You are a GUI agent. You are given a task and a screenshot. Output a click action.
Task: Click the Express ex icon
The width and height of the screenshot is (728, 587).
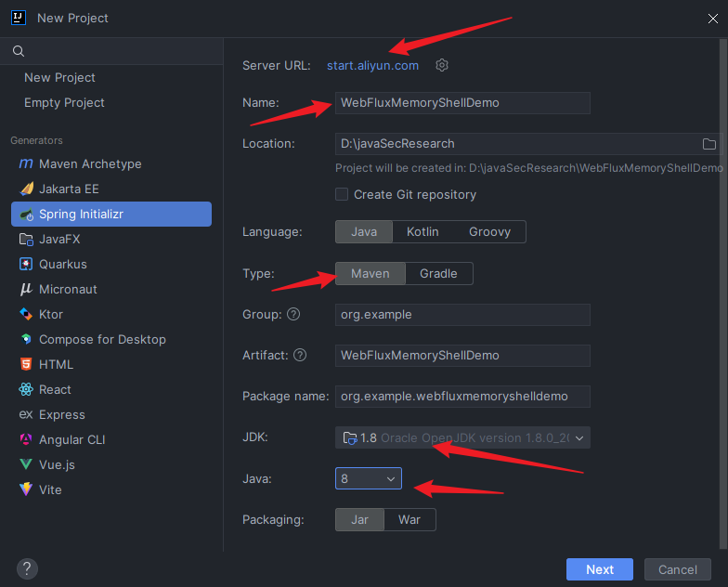[x=26, y=414]
